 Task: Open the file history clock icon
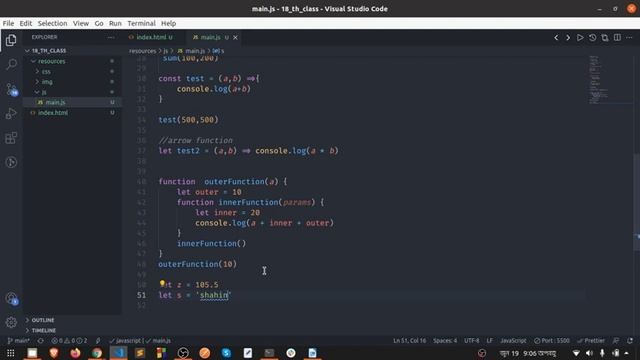tap(592, 38)
